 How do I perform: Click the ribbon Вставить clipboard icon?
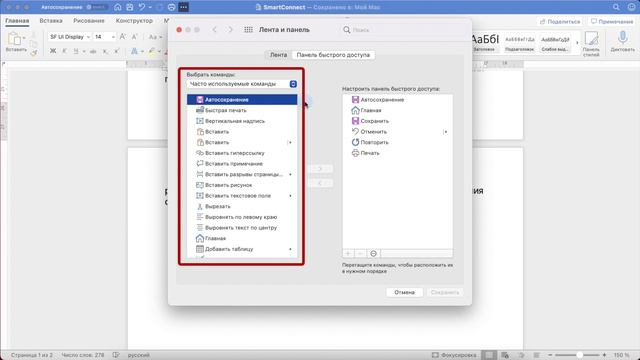pos(15,39)
